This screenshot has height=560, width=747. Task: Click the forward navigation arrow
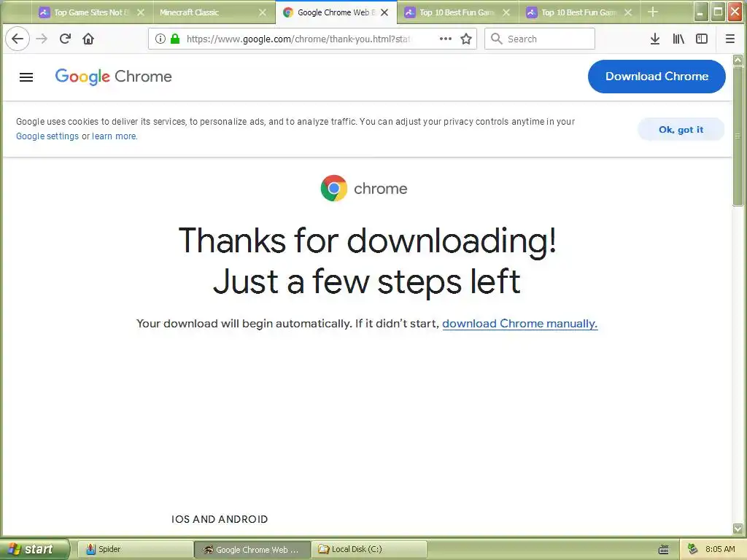42,39
